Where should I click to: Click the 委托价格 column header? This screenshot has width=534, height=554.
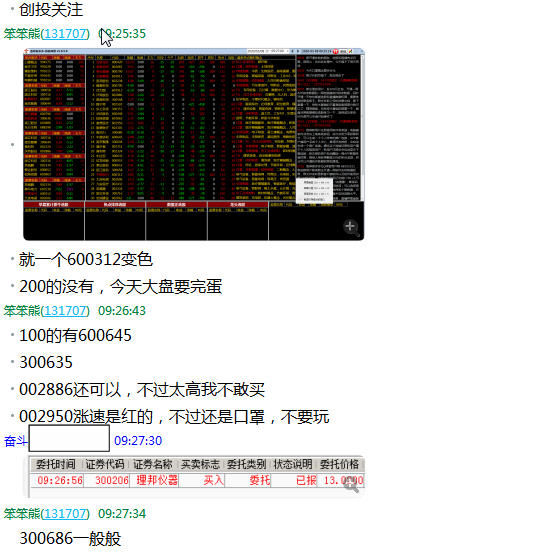click(340, 464)
